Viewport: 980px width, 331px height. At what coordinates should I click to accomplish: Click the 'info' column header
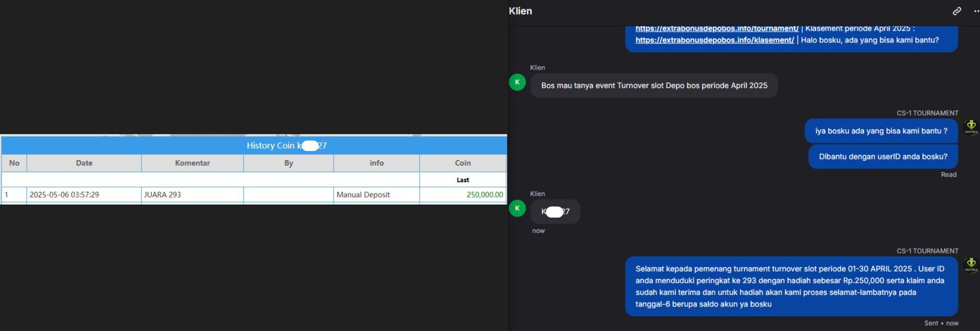coord(376,163)
